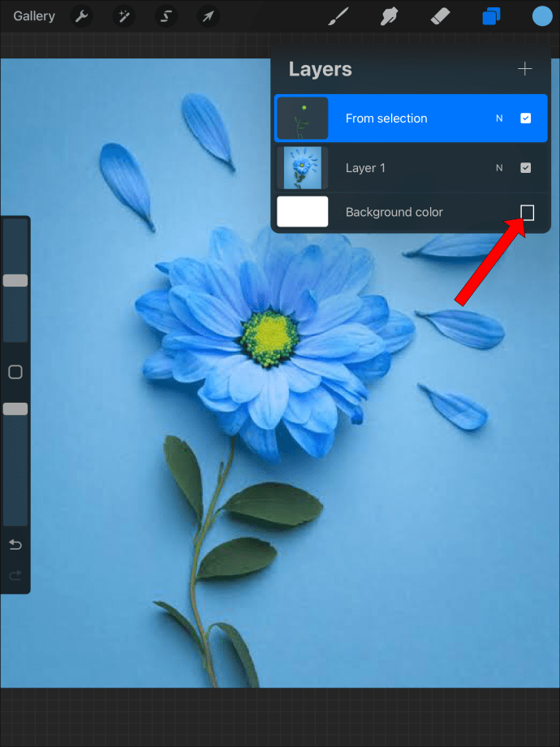This screenshot has width=560, height=747.
Task: Close the Layers panel icon
Action: 491,17
